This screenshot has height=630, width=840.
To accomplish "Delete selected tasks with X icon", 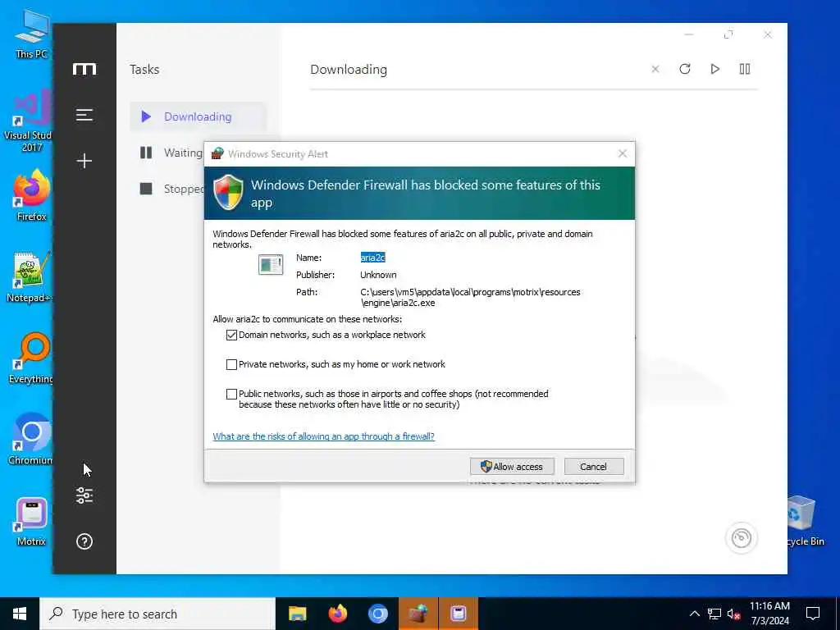I will point(655,69).
